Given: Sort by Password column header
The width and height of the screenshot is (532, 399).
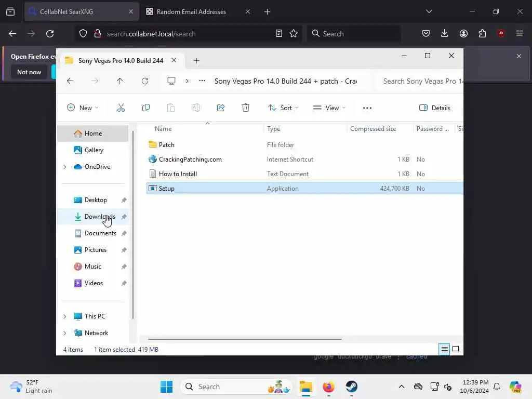Looking at the screenshot, I should tap(433, 129).
